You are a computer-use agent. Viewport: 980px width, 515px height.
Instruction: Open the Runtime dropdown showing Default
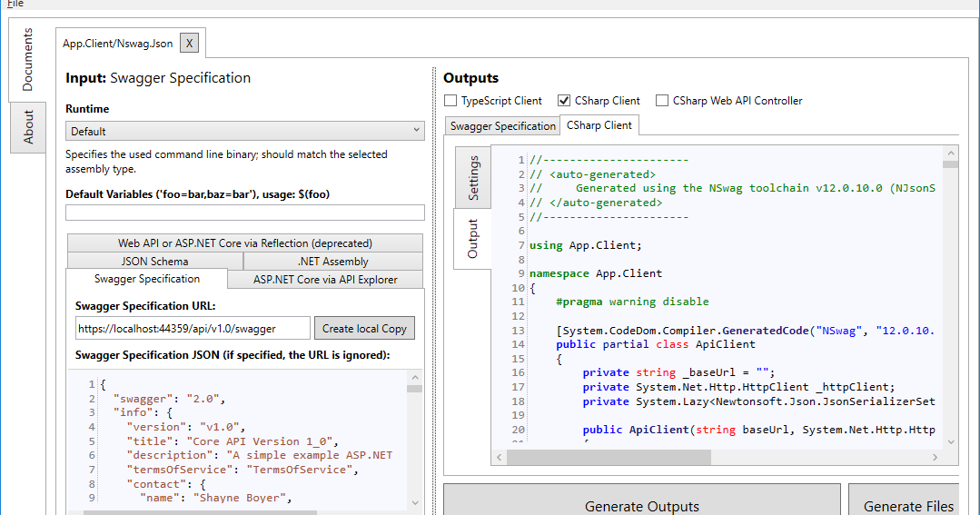click(x=245, y=132)
